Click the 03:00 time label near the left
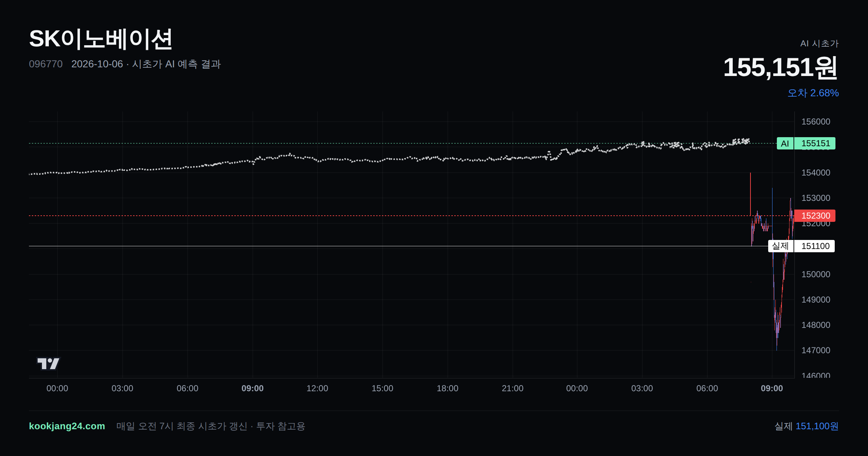This screenshot has height=456, width=868. [x=122, y=388]
